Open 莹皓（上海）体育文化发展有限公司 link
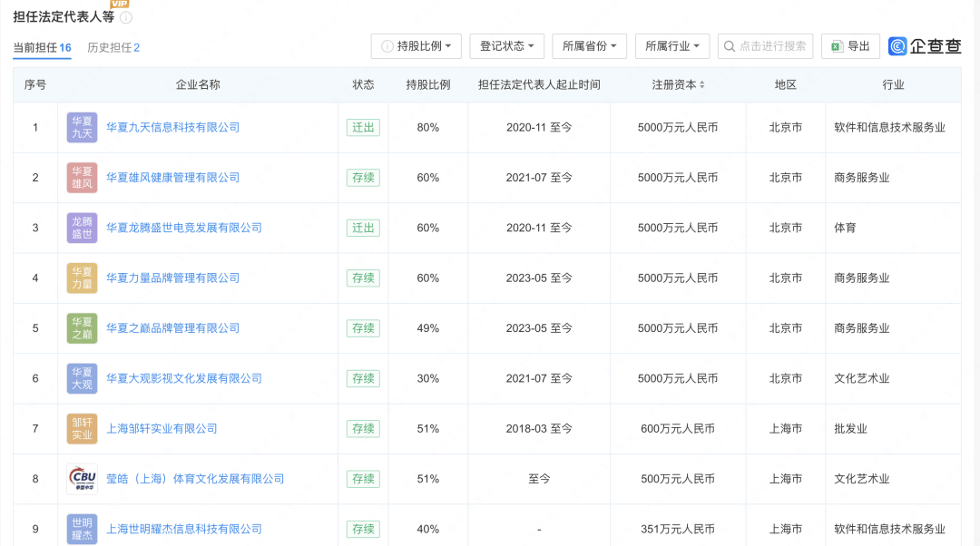 [195, 479]
